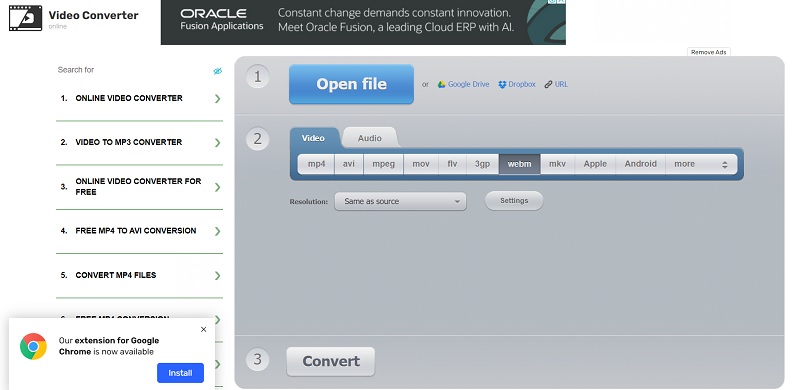The height and width of the screenshot is (390, 800).
Task: Toggle the crossed-eye icon beside Search for
Action: click(218, 71)
